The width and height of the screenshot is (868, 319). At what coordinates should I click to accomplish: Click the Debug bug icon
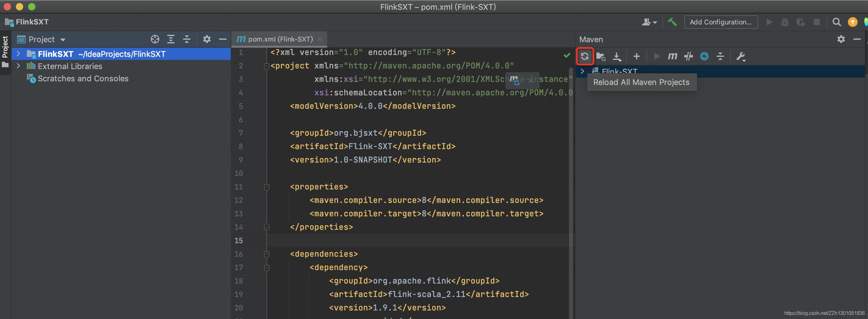[785, 22]
